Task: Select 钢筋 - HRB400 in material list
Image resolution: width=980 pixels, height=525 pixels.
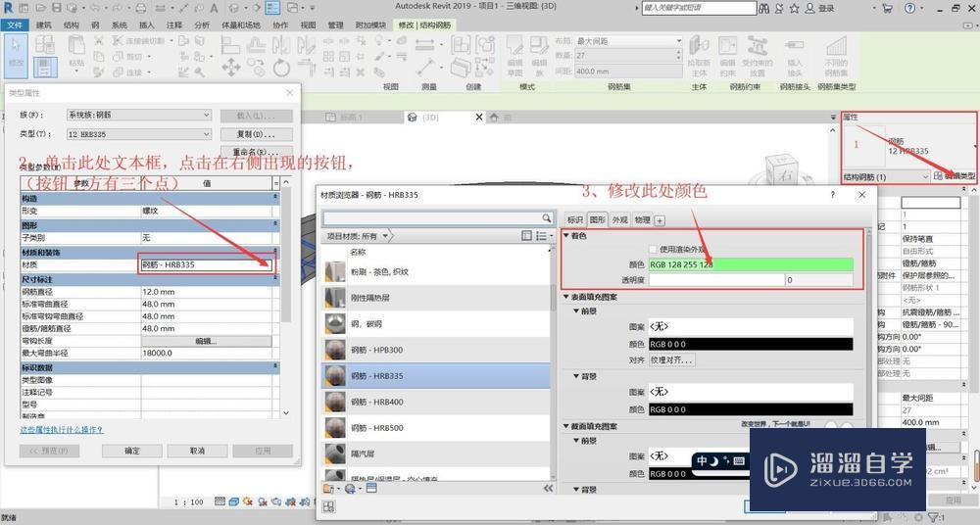Action: coord(436,402)
